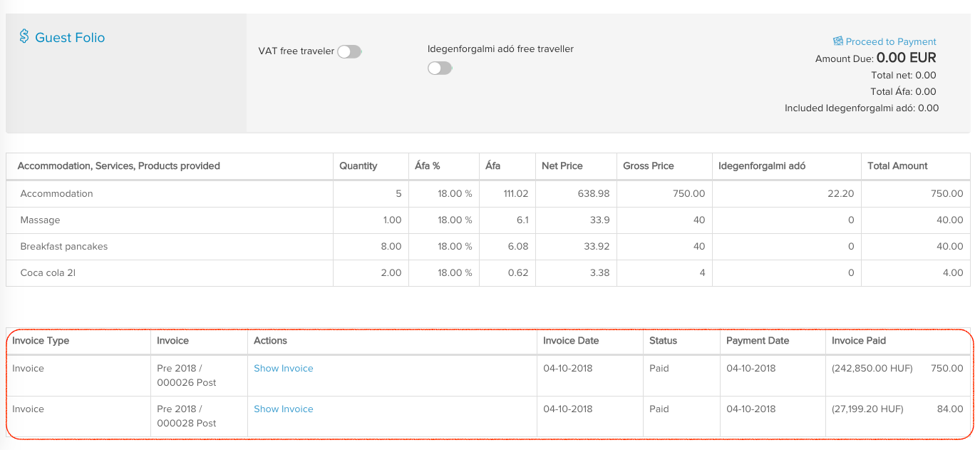Image resolution: width=980 pixels, height=450 pixels.
Task: Show invoice for Pre 2018 / 000028 Post
Action: point(282,409)
